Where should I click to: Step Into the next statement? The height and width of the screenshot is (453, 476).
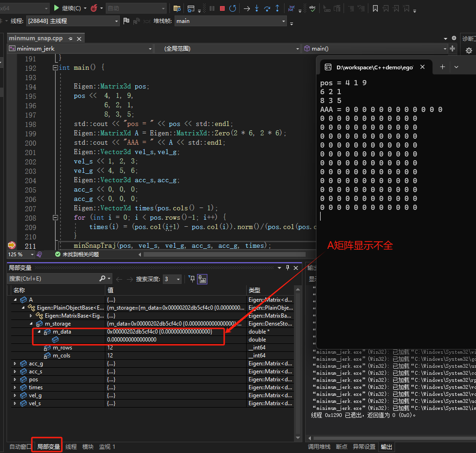256,8
